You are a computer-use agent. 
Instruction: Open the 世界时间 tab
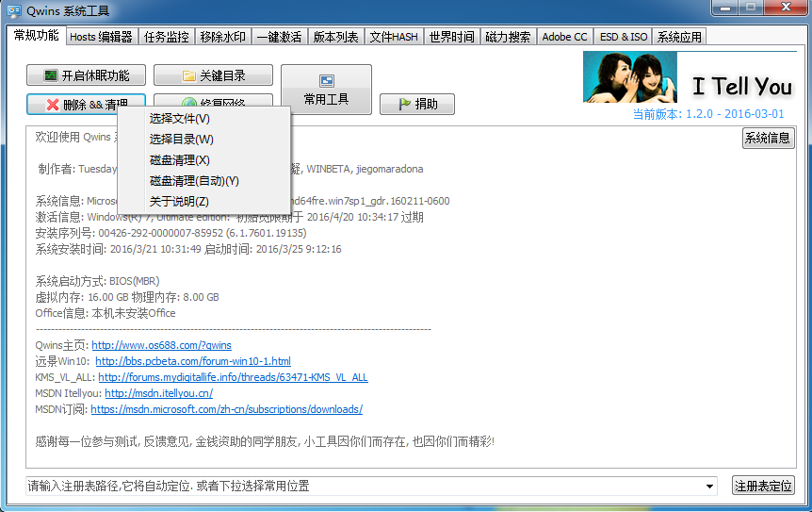click(x=452, y=38)
